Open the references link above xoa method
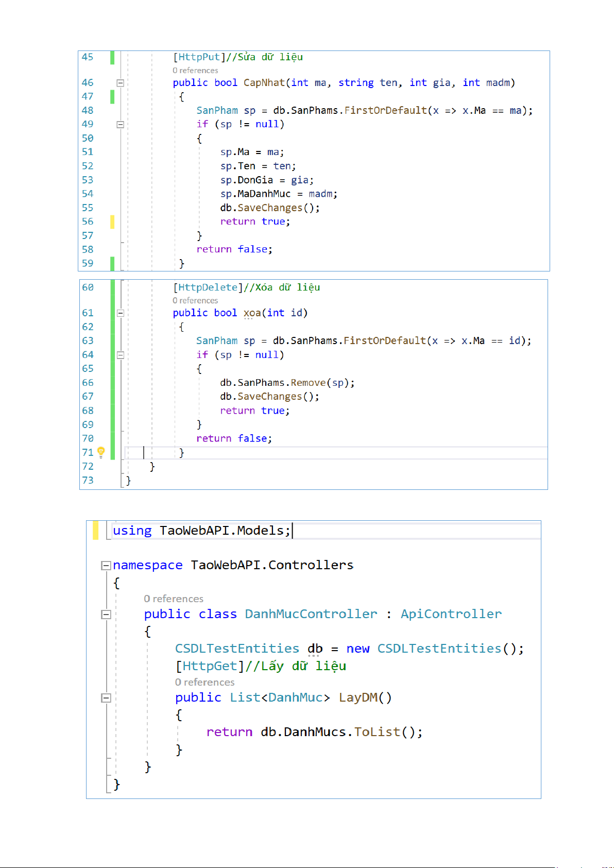 195,301
